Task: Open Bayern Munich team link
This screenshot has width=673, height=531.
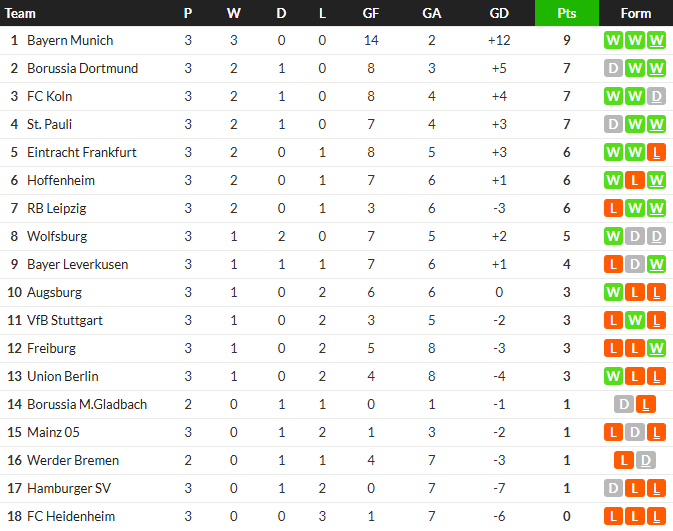Action: pos(70,41)
